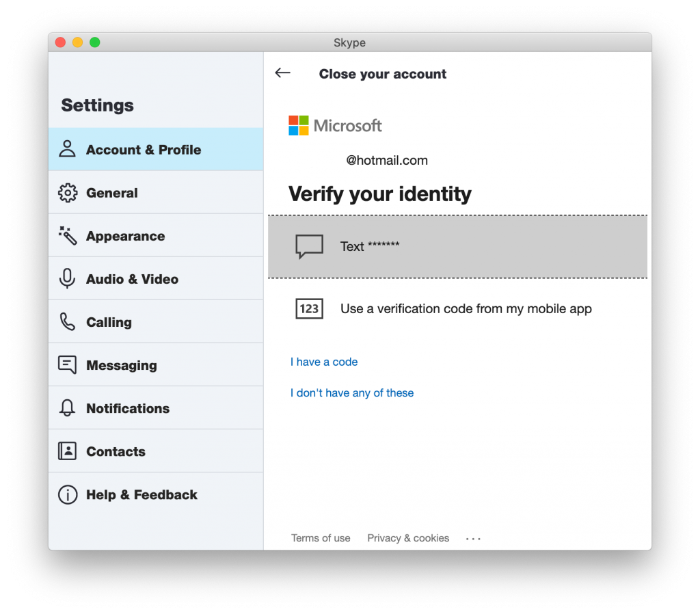
Task: Close the Skype window with red button
Action: (60, 42)
